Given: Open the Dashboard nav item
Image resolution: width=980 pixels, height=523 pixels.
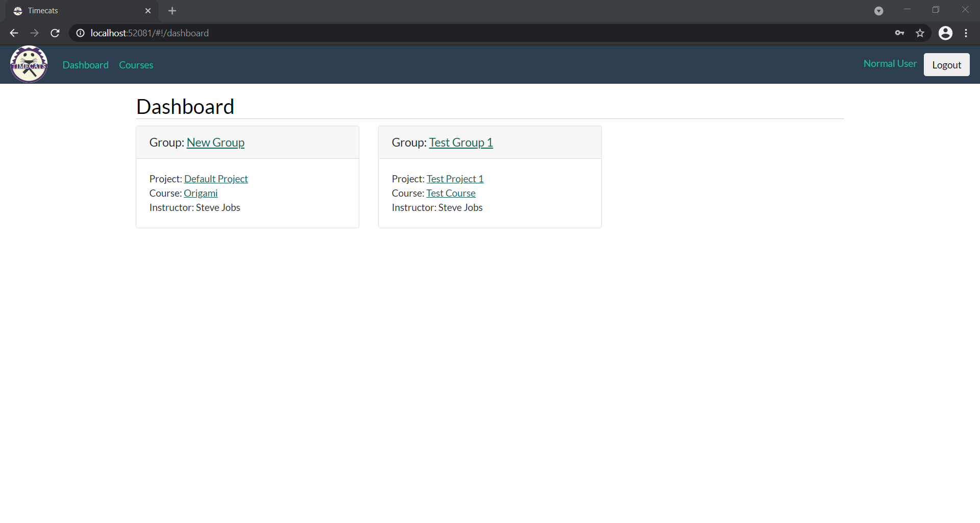Looking at the screenshot, I should click(x=85, y=65).
